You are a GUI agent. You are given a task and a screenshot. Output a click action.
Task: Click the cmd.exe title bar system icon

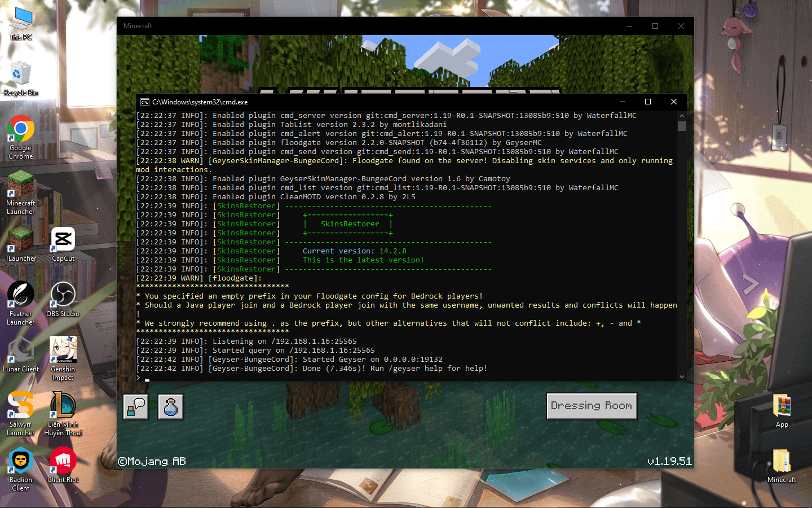point(145,102)
